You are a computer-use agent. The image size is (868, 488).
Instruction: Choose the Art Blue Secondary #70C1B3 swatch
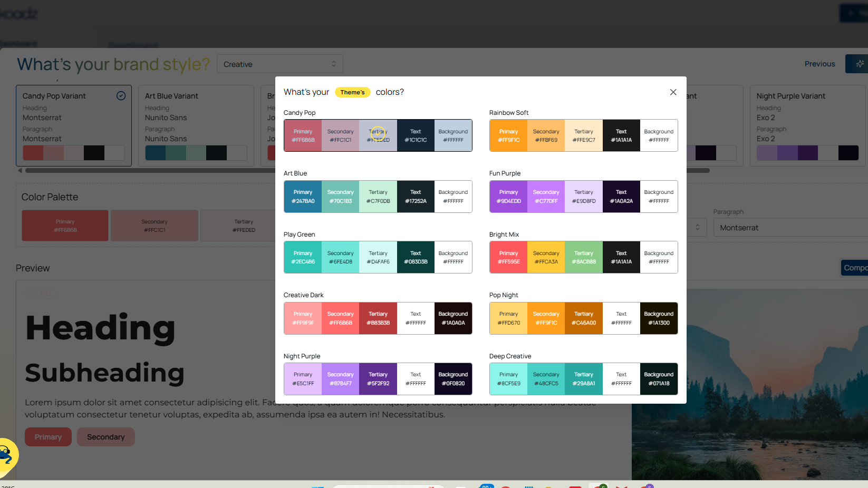point(340,197)
